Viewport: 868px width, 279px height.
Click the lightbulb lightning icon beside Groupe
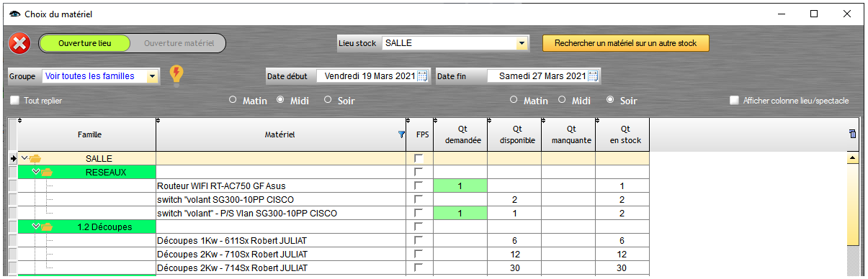point(176,76)
